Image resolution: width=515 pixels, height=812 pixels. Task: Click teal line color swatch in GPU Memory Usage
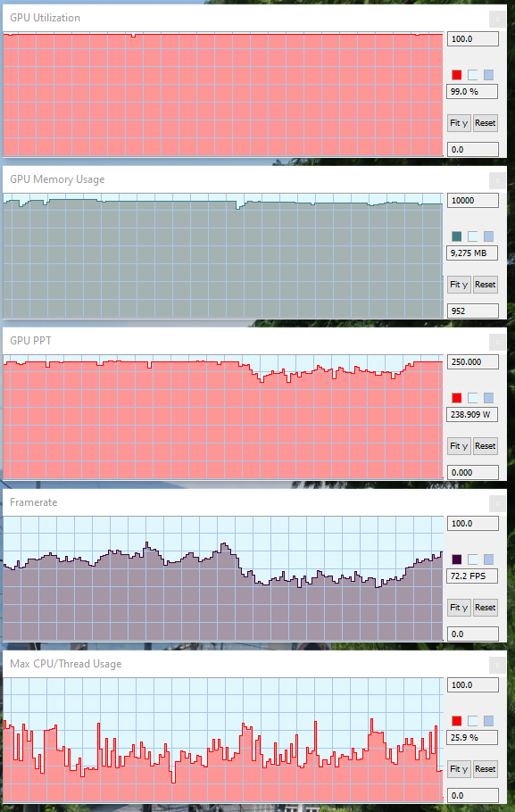coord(456,236)
